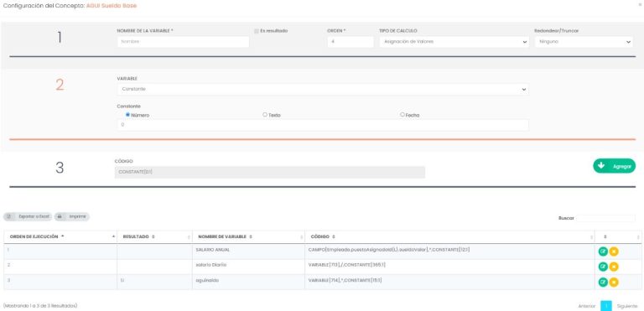644x311 pixels.
Task: Click the Si result cell for aguinaldo
Action: [x=154, y=282]
